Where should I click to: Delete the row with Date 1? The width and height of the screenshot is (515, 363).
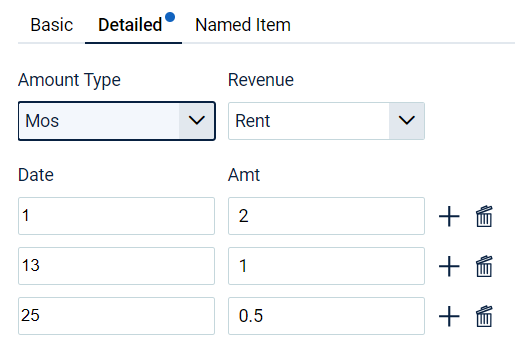[x=484, y=216]
